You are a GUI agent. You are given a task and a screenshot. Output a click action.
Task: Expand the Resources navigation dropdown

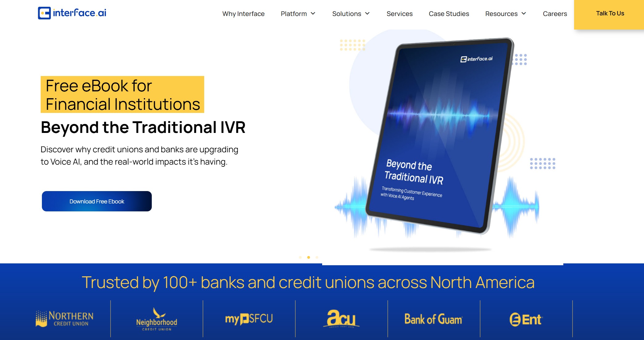(x=506, y=13)
